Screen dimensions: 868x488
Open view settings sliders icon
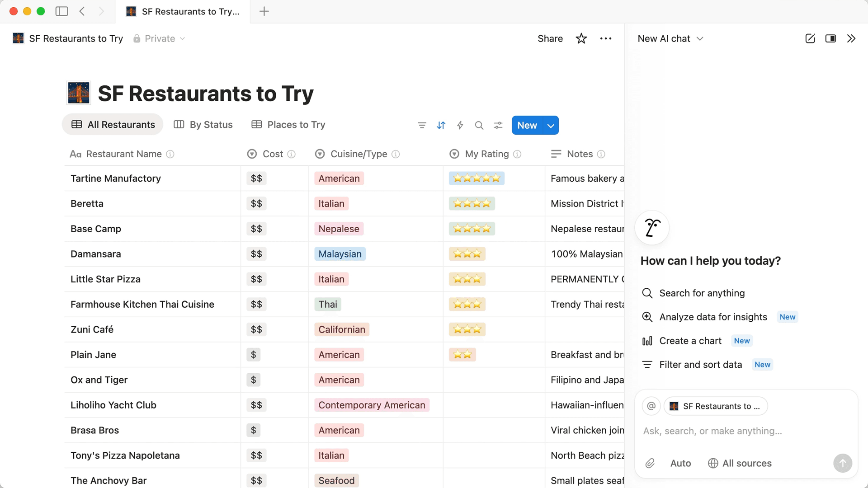point(498,125)
